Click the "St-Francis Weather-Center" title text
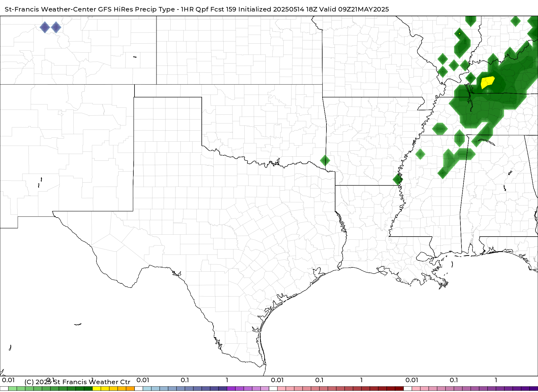Viewport: 538px width, 392px height. click(51, 9)
